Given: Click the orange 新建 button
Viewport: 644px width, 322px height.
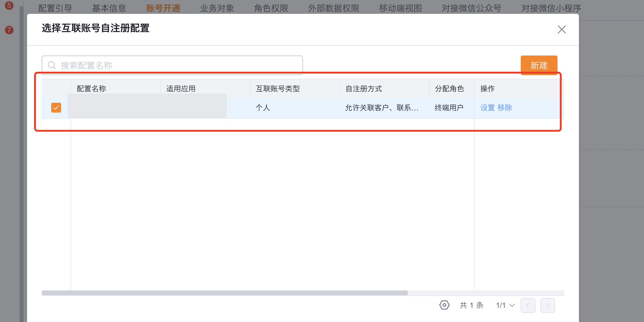Looking at the screenshot, I should [x=539, y=65].
